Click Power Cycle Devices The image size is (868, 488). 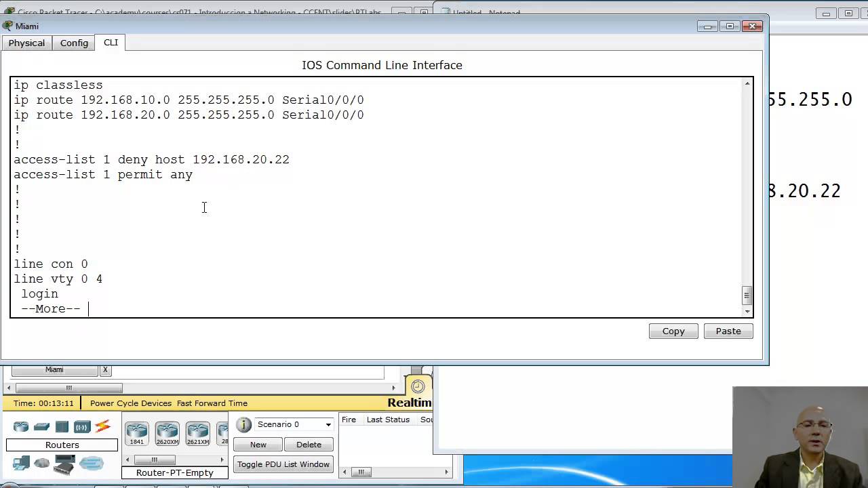pyautogui.click(x=131, y=403)
